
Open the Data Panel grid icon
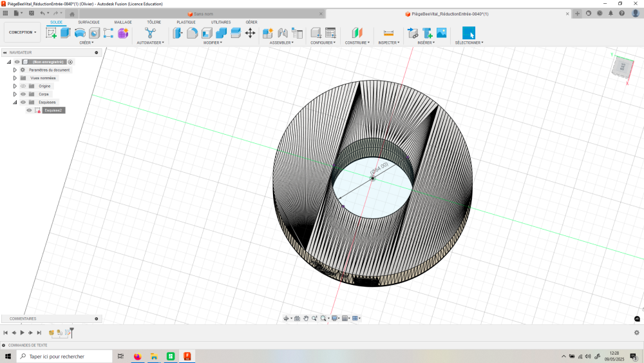[x=5, y=13]
